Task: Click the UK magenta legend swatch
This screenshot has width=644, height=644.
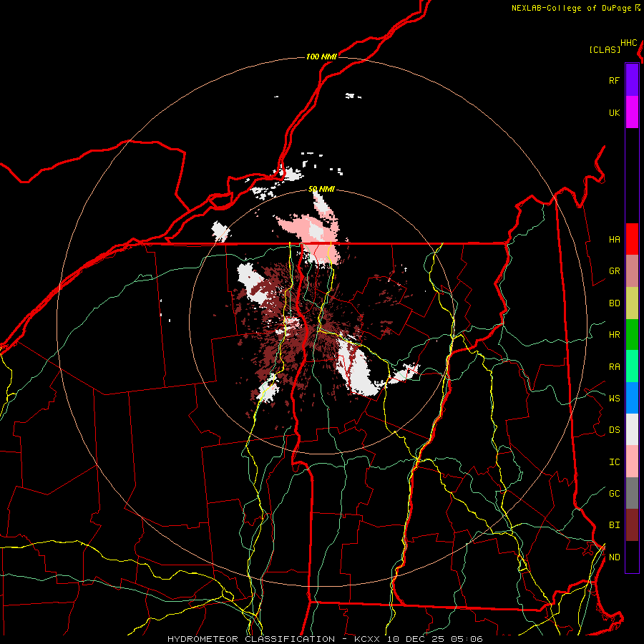Action: click(x=632, y=112)
